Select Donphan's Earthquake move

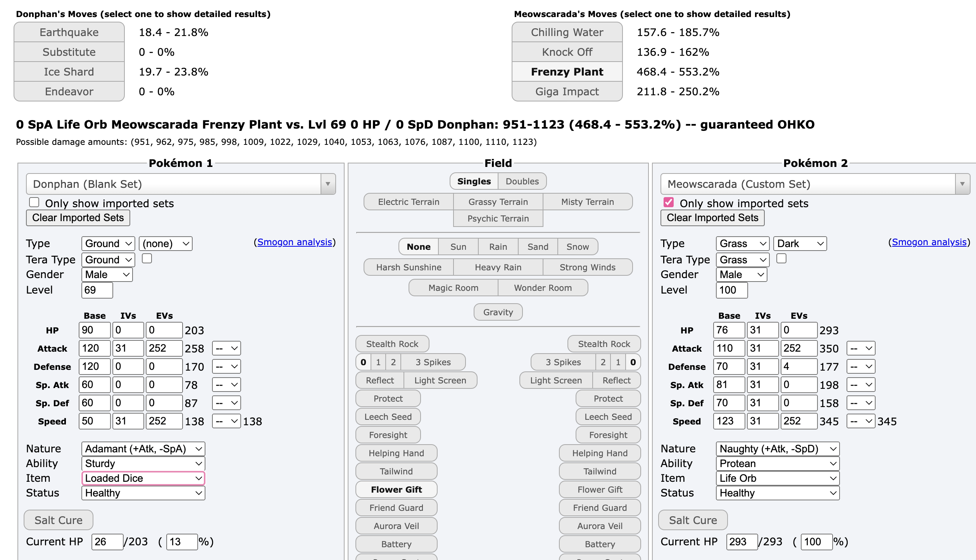[69, 32]
